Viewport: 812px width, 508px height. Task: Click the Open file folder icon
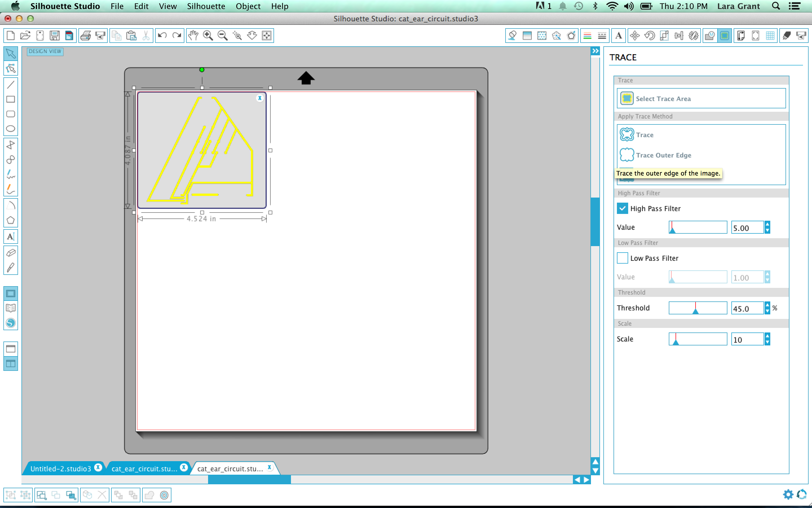tap(25, 35)
